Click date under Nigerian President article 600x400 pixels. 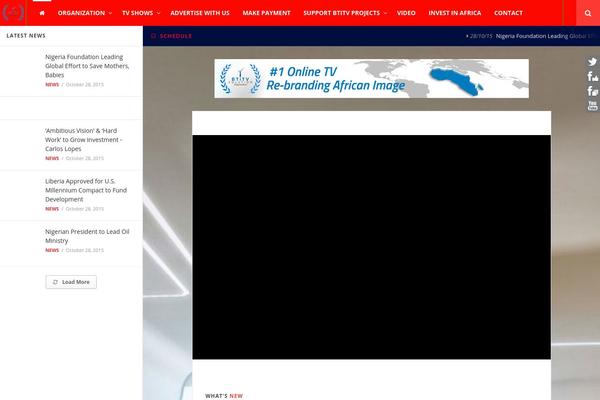(x=85, y=250)
